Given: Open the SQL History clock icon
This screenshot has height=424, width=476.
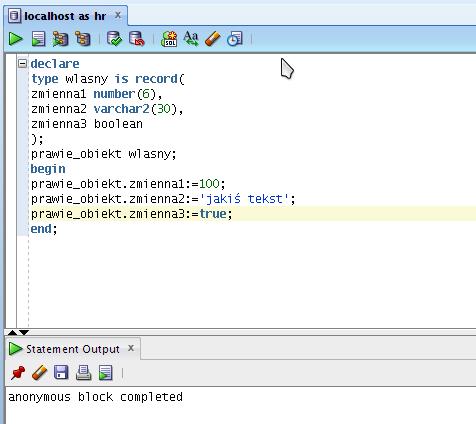Looking at the screenshot, I should click(235, 39).
